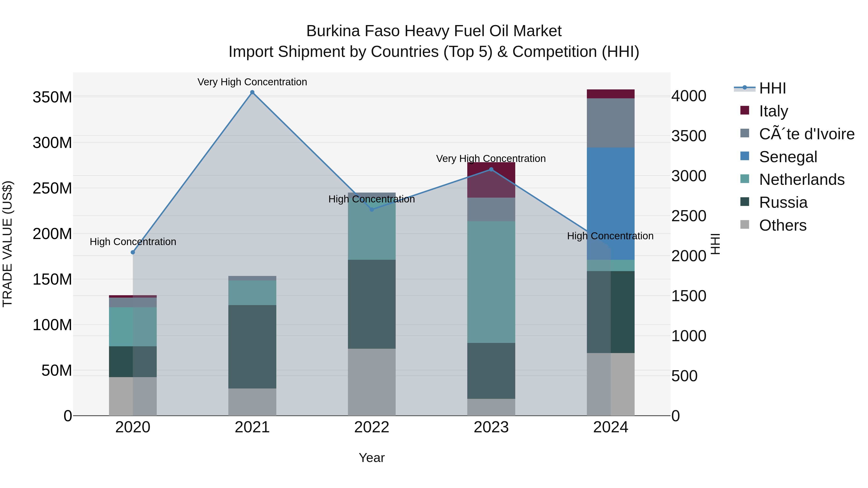Click the 2020 High Concentration annotation
Image resolution: width=868 pixels, height=488 pixels.
pyautogui.click(x=133, y=241)
